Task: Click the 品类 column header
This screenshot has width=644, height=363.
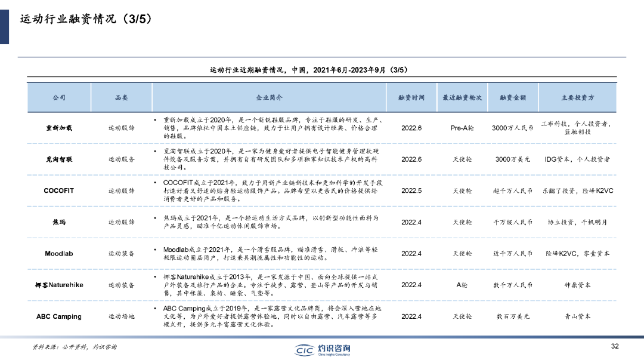Action: (122, 97)
